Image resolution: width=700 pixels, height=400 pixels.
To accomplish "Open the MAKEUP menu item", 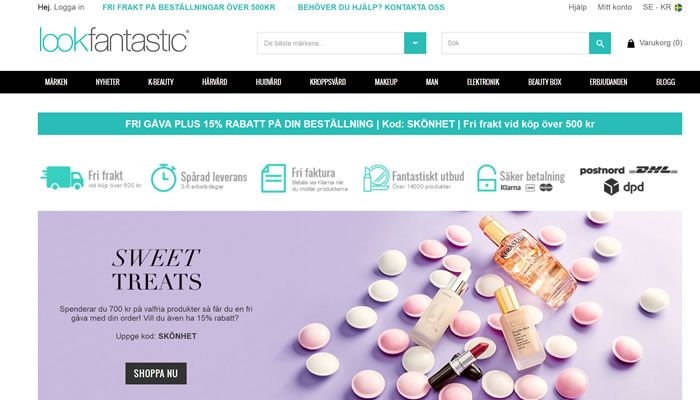I will click(386, 82).
